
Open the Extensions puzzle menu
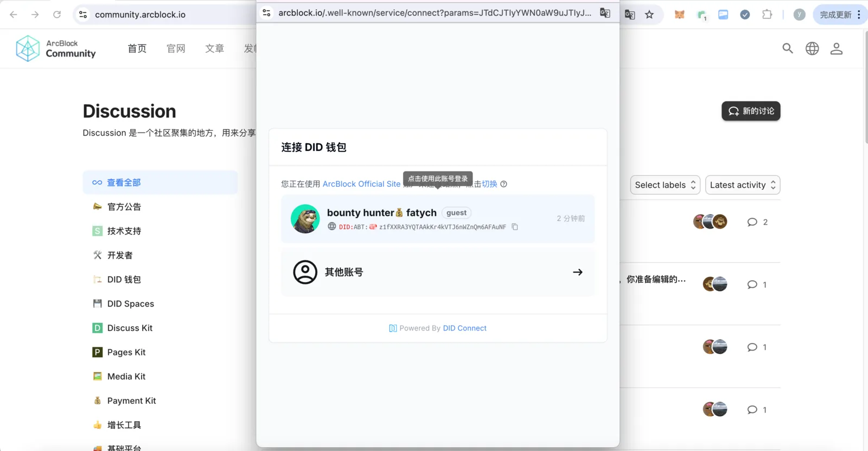coord(767,15)
